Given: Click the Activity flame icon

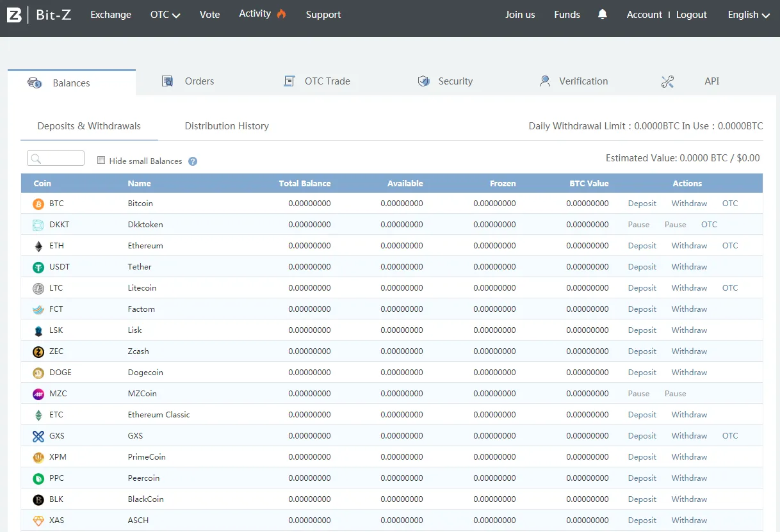Looking at the screenshot, I should [282, 13].
